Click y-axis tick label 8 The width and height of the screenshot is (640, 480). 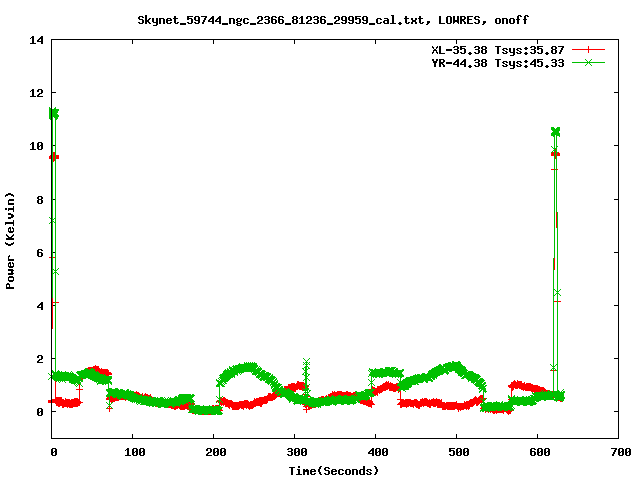point(40,200)
